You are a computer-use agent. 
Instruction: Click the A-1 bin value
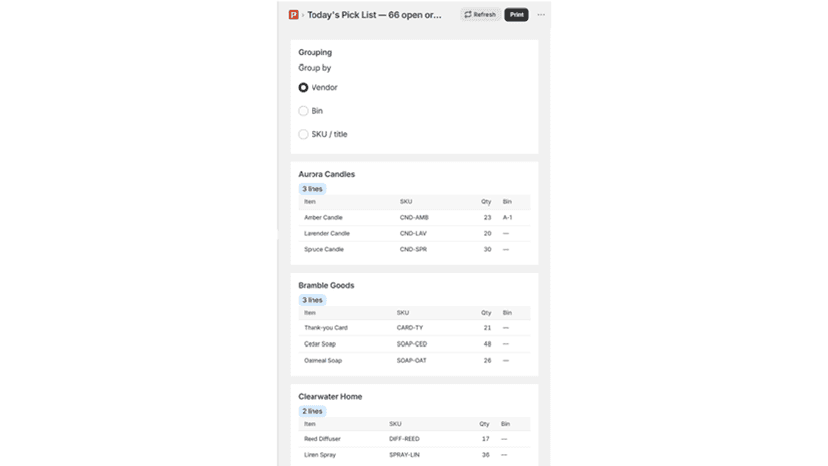point(507,218)
